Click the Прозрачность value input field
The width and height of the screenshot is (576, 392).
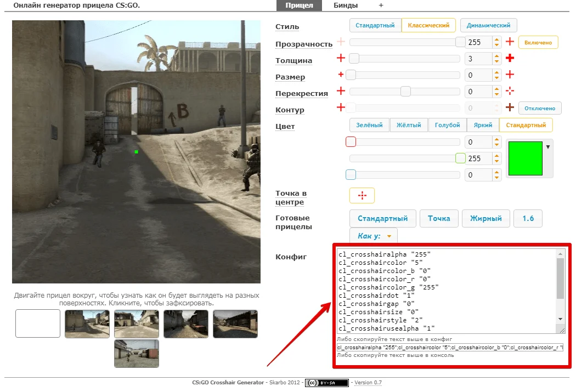click(479, 42)
